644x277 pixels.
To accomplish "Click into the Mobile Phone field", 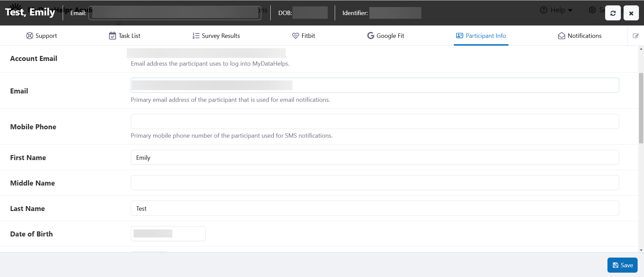I will coord(375,122).
